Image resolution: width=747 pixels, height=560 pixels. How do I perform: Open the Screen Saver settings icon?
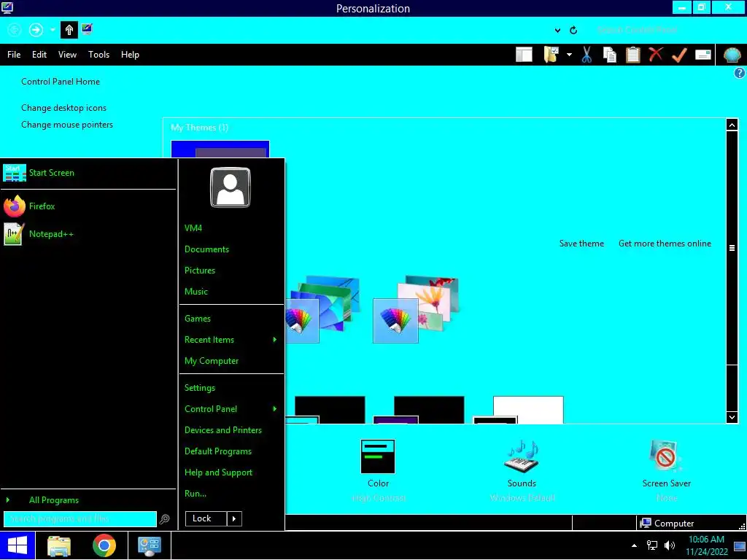(666, 456)
